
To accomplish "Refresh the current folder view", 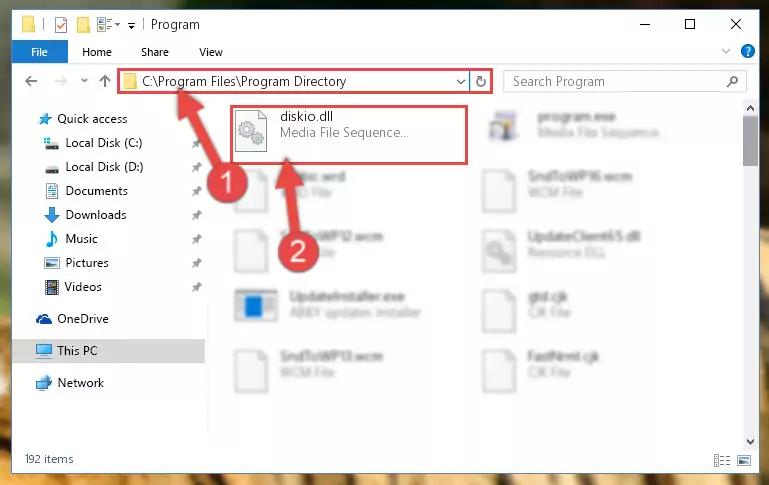I will point(481,81).
